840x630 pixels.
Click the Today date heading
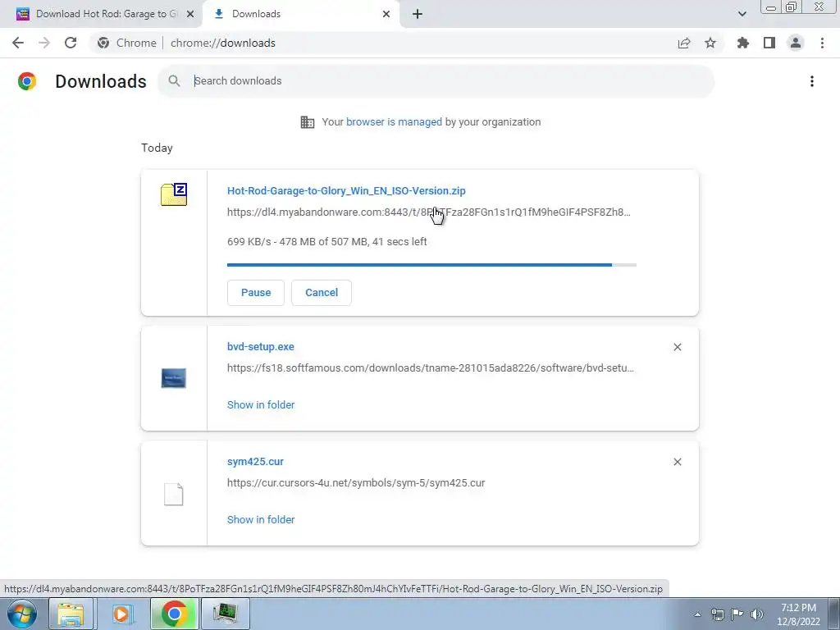(157, 148)
